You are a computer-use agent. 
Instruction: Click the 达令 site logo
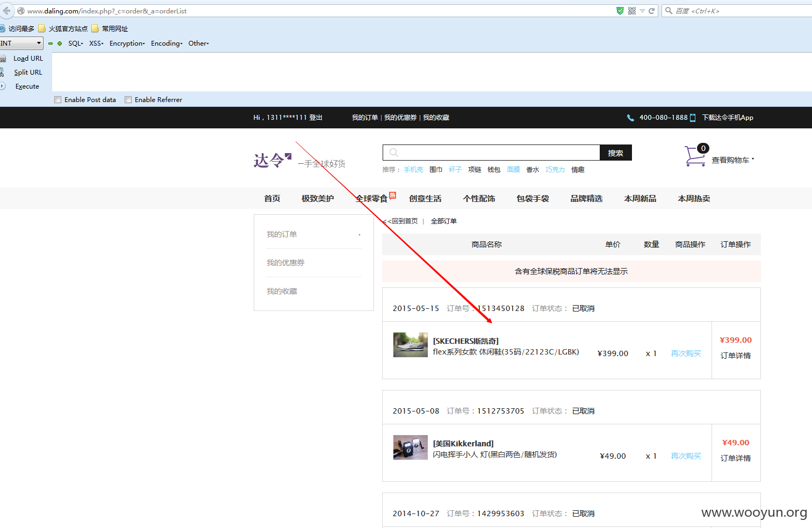coord(272,160)
